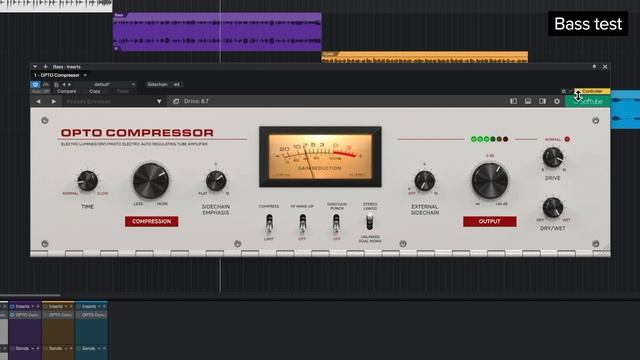640x360 pixels.
Task: Go to the previous Softube preset
Action: (x=38, y=101)
